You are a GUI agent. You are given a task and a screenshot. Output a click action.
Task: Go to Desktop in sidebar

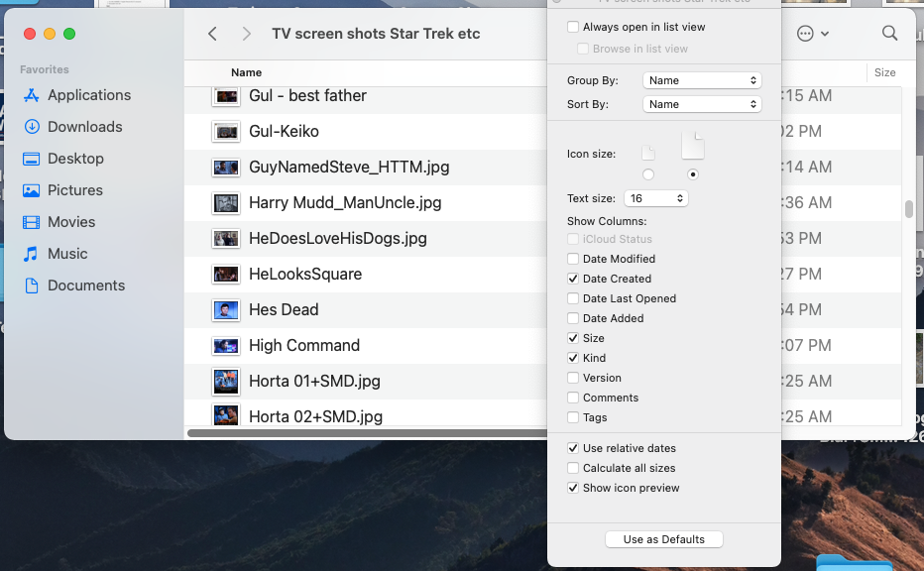(63, 159)
